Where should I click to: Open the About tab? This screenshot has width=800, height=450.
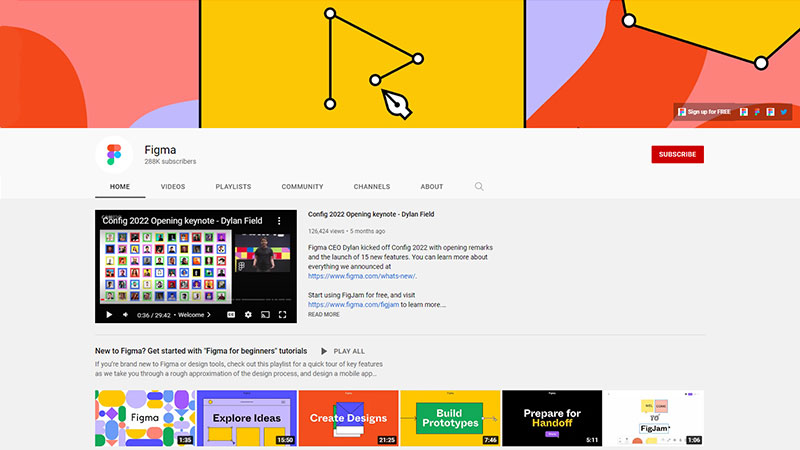click(x=432, y=187)
